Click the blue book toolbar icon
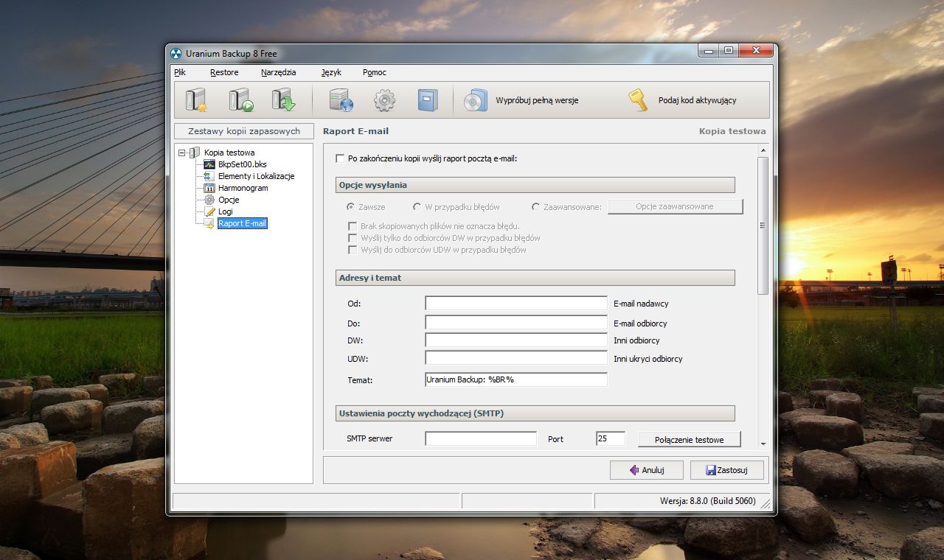Image resolution: width=944 pixels, height=560 pixels. coord(428,99)
